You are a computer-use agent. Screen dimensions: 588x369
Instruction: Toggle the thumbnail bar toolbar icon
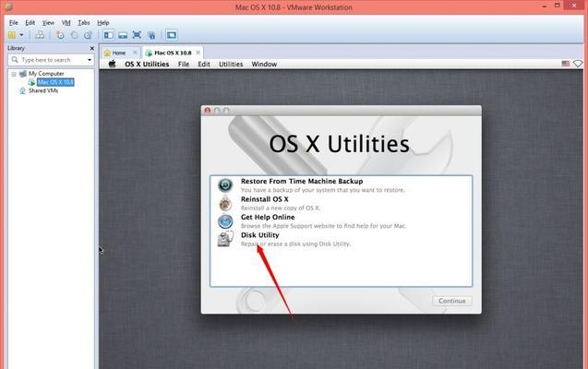[x=123, y=35]
